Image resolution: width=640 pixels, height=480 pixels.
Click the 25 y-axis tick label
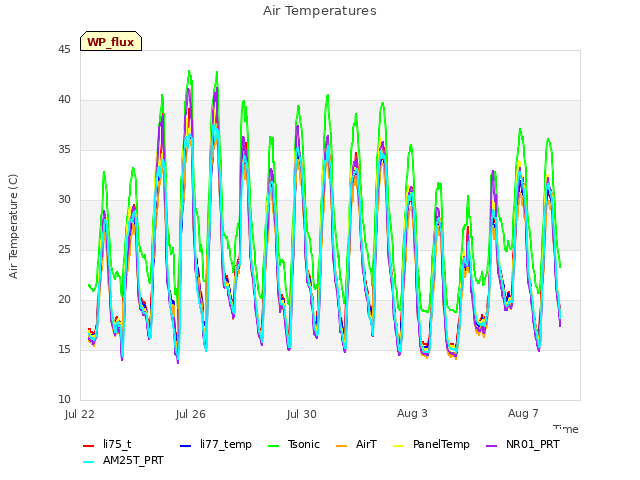pyautogui.click(x=64, y=249)
